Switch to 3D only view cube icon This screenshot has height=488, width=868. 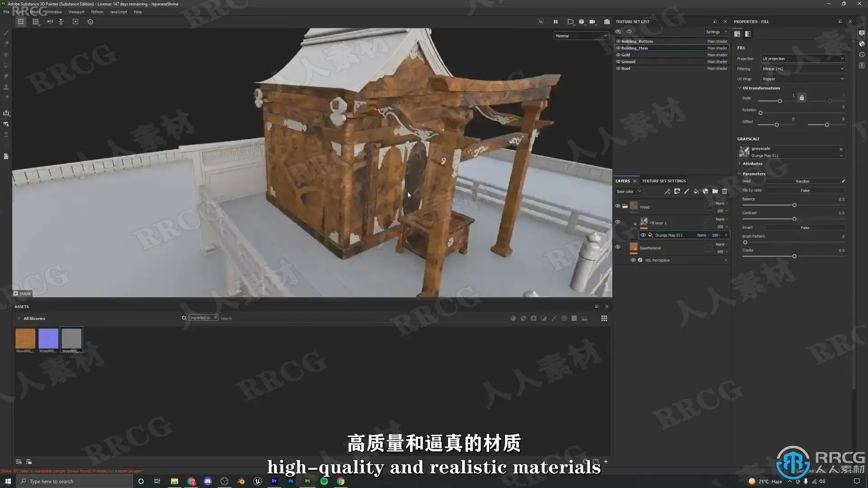pos(581,22)
